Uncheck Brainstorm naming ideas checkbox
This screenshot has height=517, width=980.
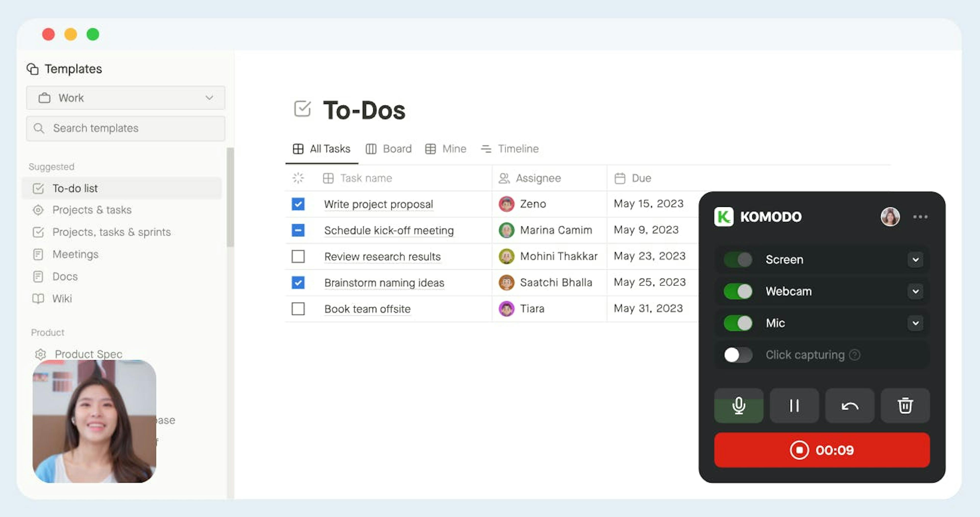click(x=298, y=283)
